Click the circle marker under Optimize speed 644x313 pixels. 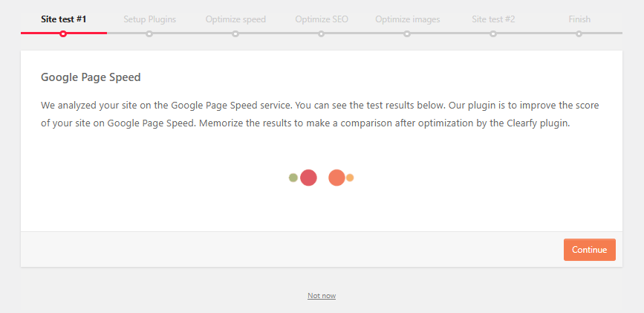(235, 33)
